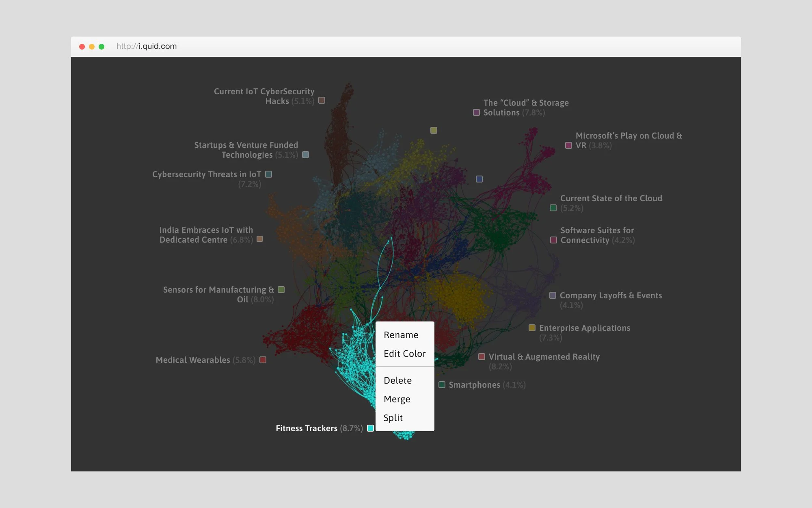Click the Smartphones green swatch

pyautogui.click(x=442, y=384)
